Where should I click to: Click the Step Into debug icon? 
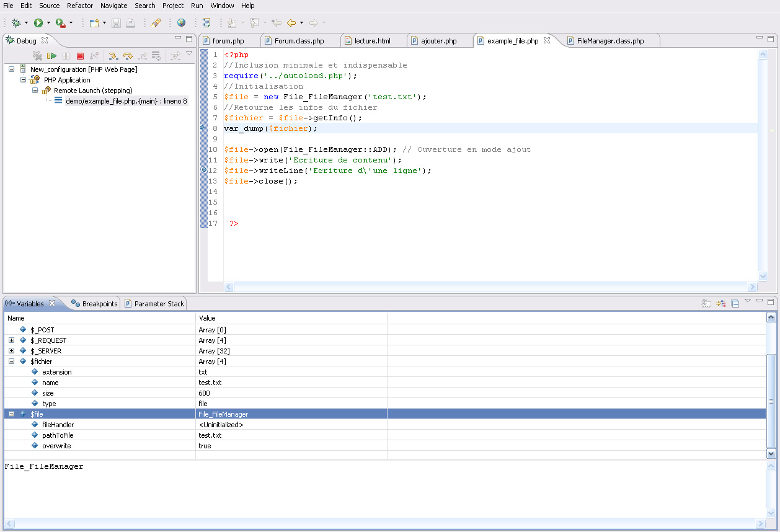coord(113,56)
